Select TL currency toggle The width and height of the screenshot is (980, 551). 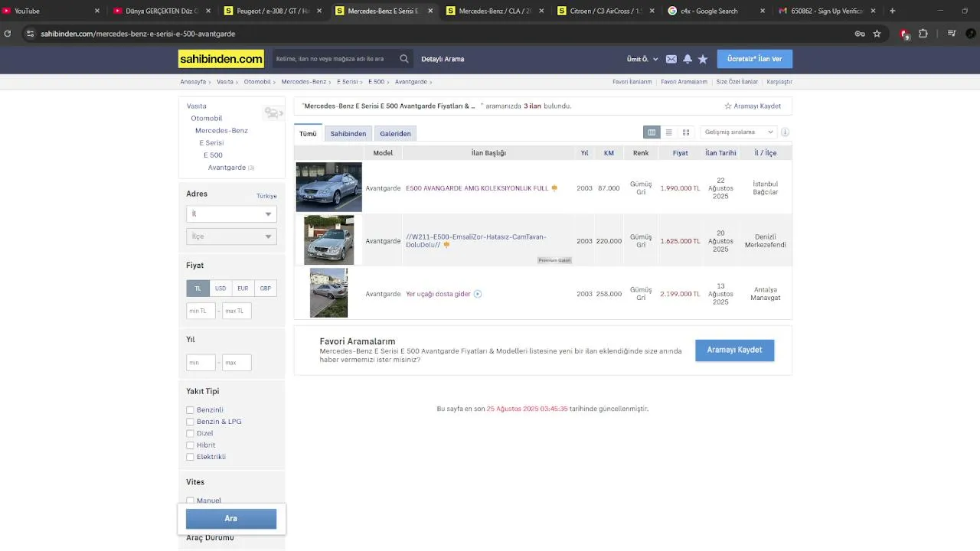pyautogui.click(x=198, y=289)
